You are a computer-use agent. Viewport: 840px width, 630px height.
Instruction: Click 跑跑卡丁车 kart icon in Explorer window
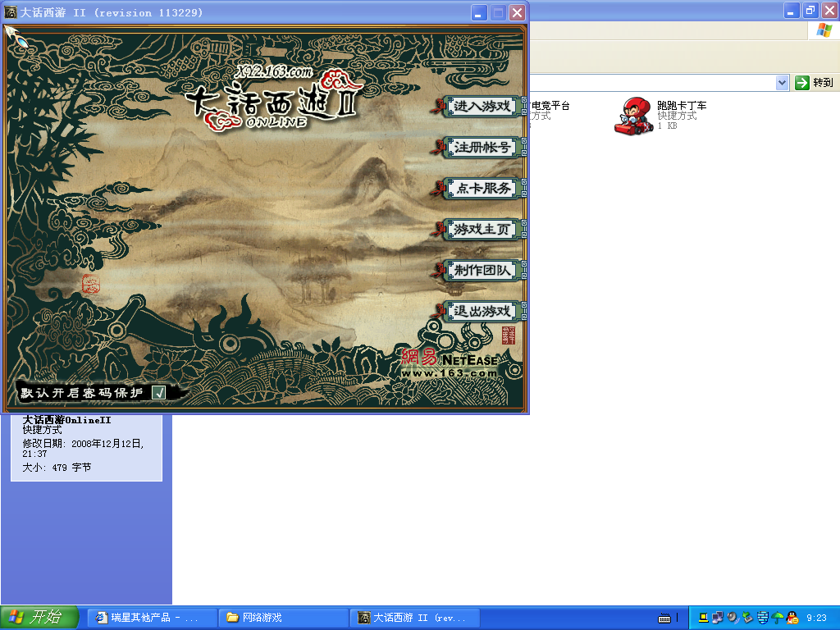point(634,116)
